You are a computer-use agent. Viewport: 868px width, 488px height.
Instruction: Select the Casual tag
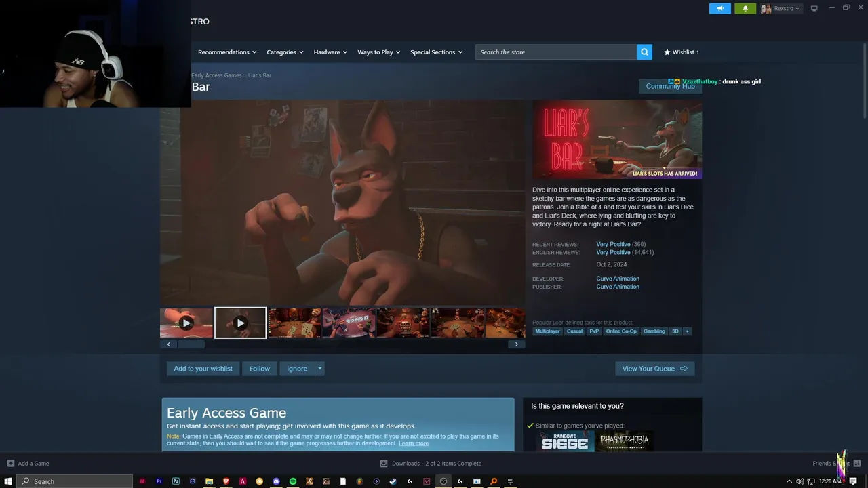574,331
